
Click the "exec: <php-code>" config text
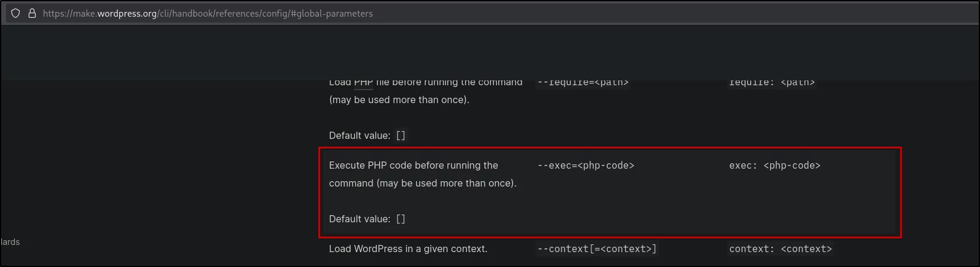774,166
